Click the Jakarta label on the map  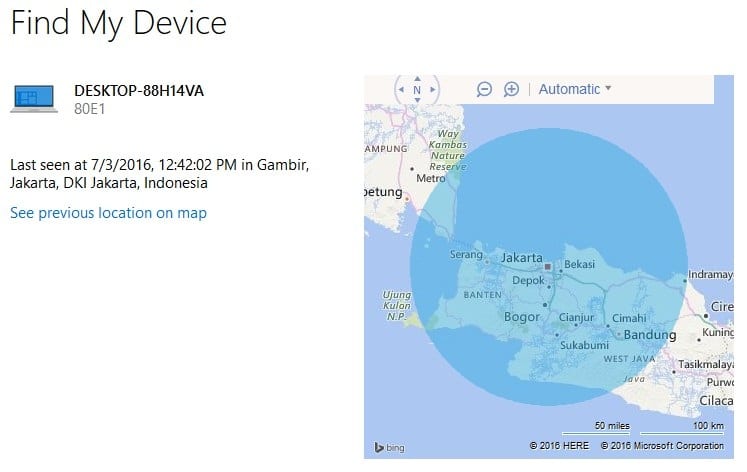coord(522,258)
